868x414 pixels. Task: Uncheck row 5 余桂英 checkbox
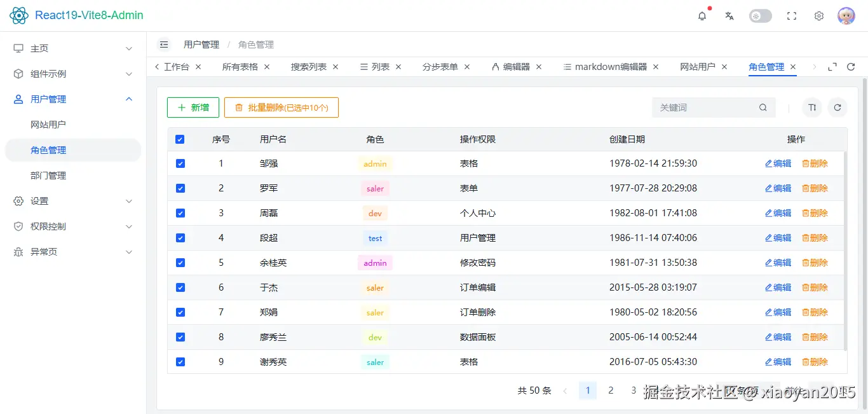tap(180, 263)
